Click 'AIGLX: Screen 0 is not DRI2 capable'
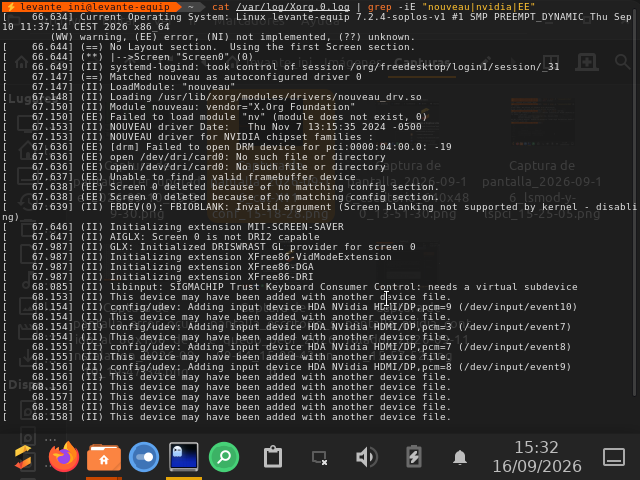Image resolution: width=640 pixels, height=480 pixels. click(161, 237)
